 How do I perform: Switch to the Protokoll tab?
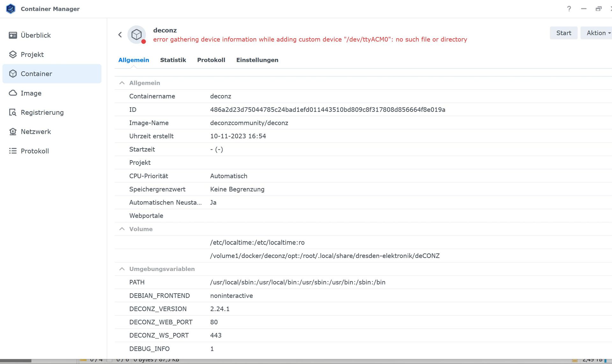pos(211,60)
